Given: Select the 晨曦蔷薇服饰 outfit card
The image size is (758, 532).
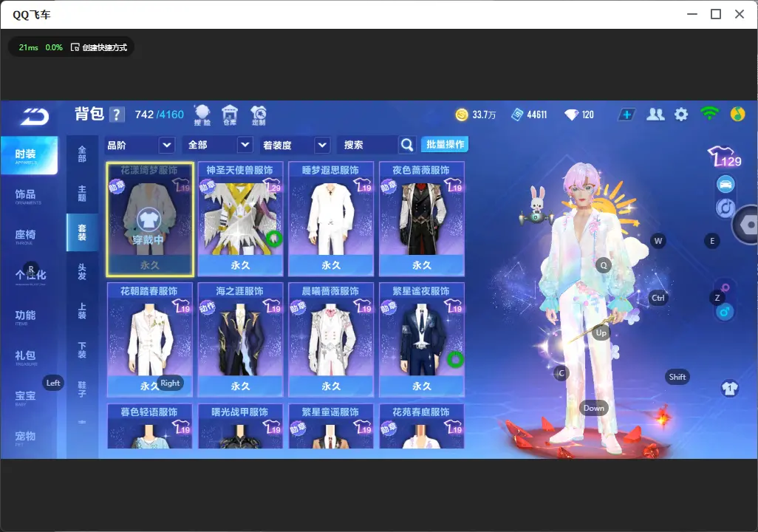Looking at the screenshot, I should (331, 340).
